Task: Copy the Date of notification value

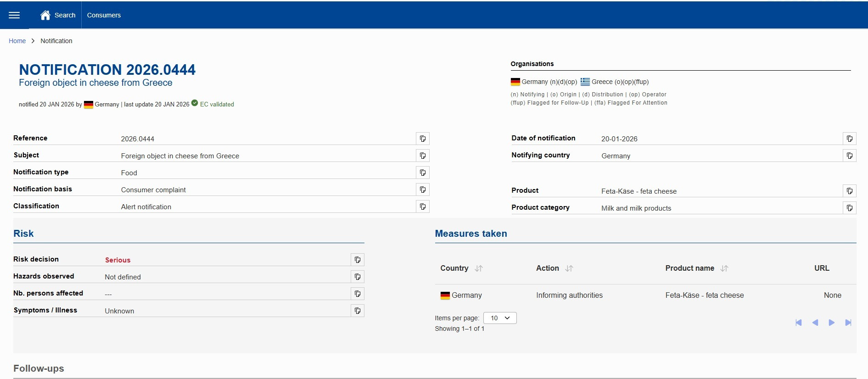Action: click(x=849, y=139)
